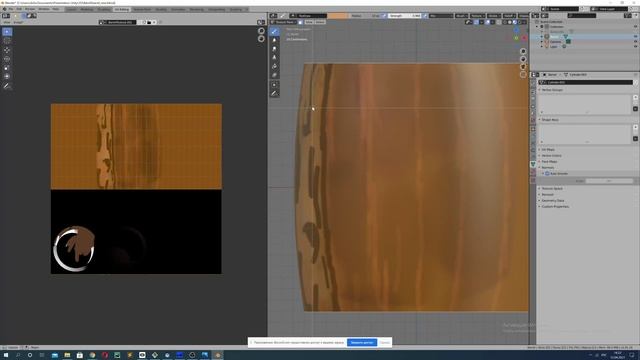
Task: Open the Mix blend mode dropdown
Action: (441, 16)
